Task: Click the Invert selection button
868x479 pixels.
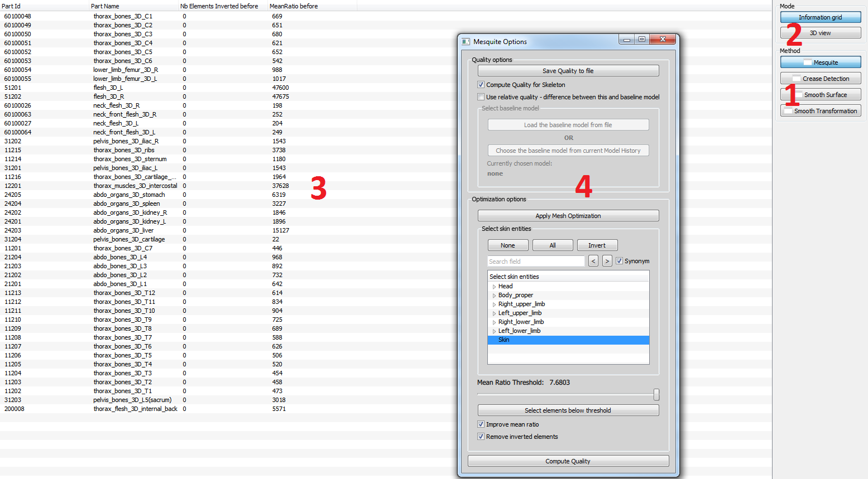Action: (597, 245)
